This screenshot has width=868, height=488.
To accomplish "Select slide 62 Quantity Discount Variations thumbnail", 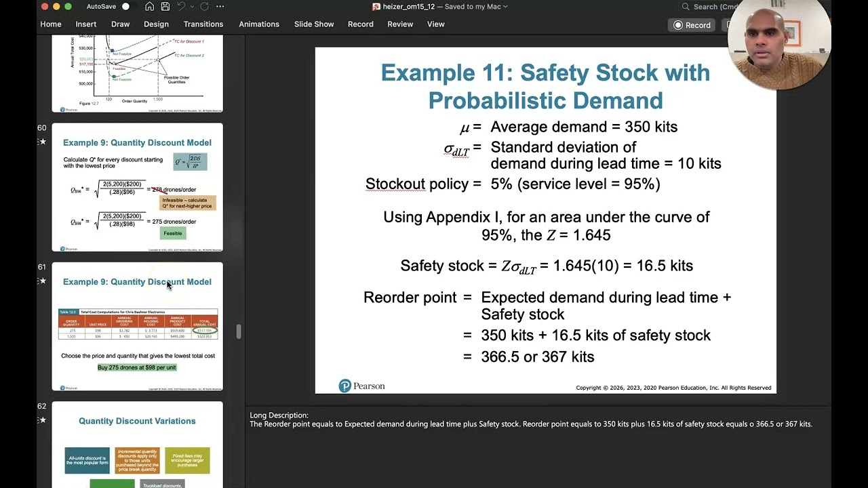I will [x=137, y=445].
